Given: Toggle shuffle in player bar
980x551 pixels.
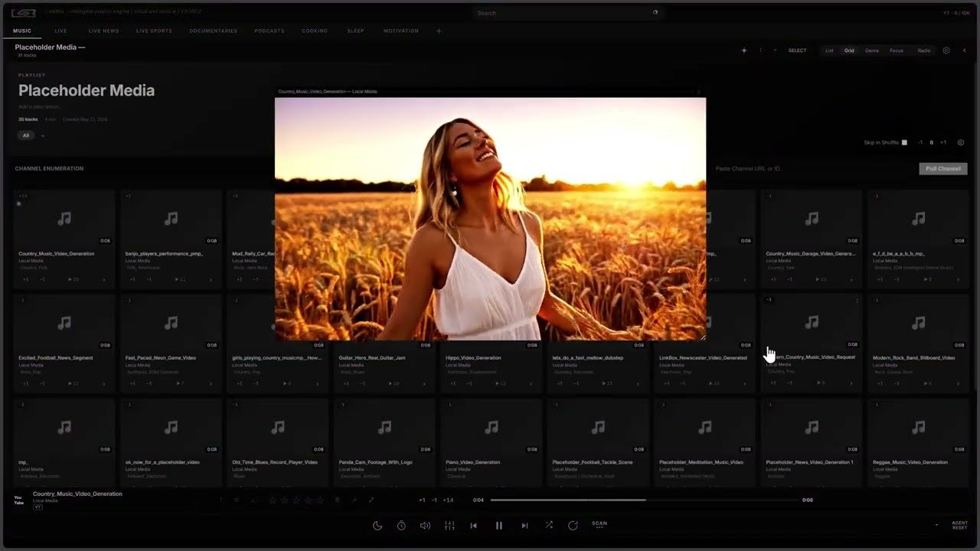Looking at the screenshot, I should point(549,526).
